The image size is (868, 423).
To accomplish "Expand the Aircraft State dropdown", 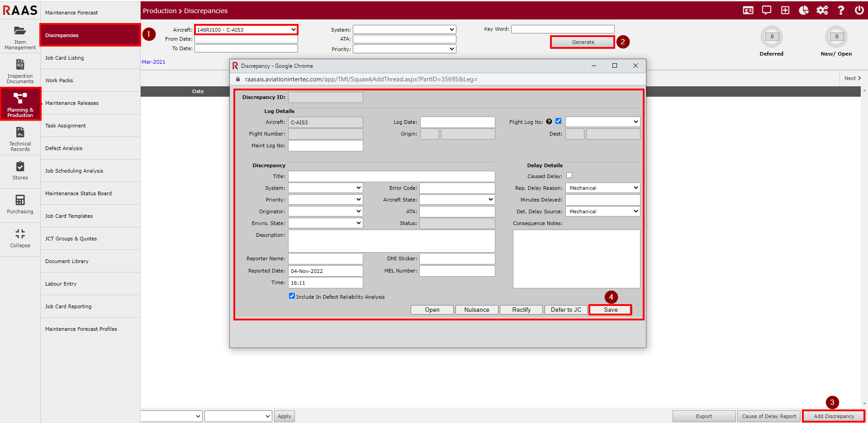I will 457,200.
